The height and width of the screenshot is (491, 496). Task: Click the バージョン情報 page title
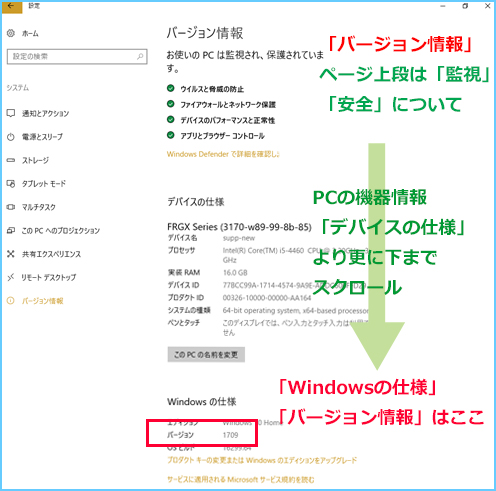205,33
